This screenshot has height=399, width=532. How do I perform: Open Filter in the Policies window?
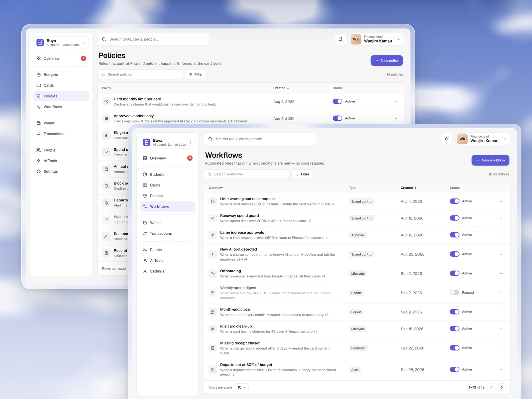(x=196, y=74)
